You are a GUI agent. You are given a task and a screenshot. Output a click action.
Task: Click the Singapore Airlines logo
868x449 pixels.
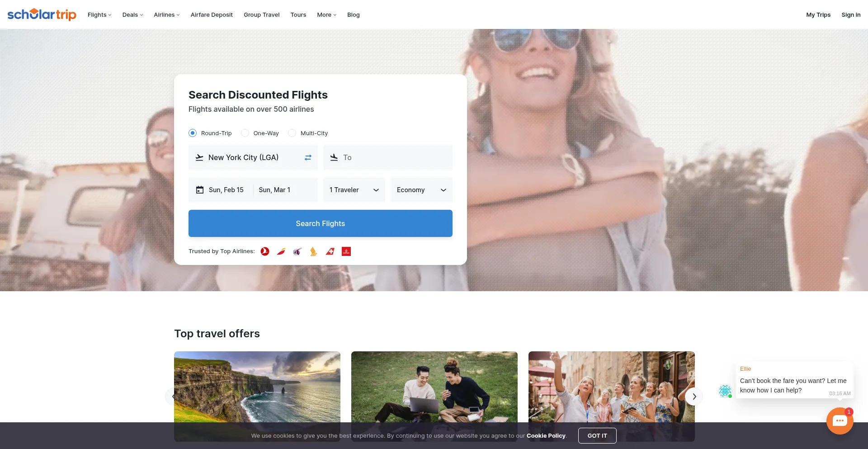[313, 251]
